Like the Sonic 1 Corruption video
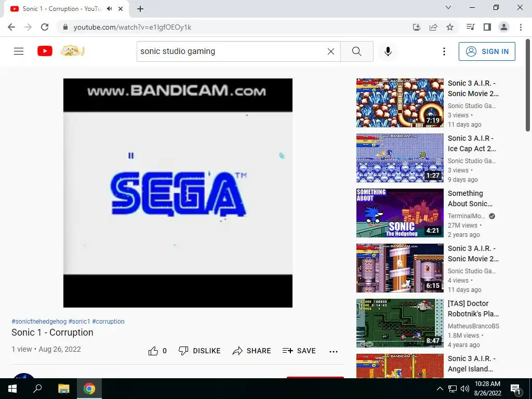The height and width of the screenshot is (399, 532). point(157,351)
